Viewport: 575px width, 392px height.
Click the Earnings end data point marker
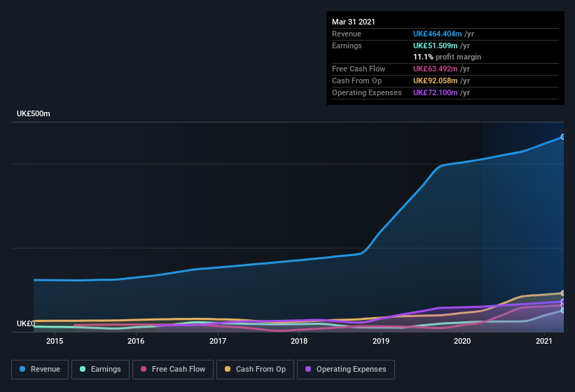(563, 310)
